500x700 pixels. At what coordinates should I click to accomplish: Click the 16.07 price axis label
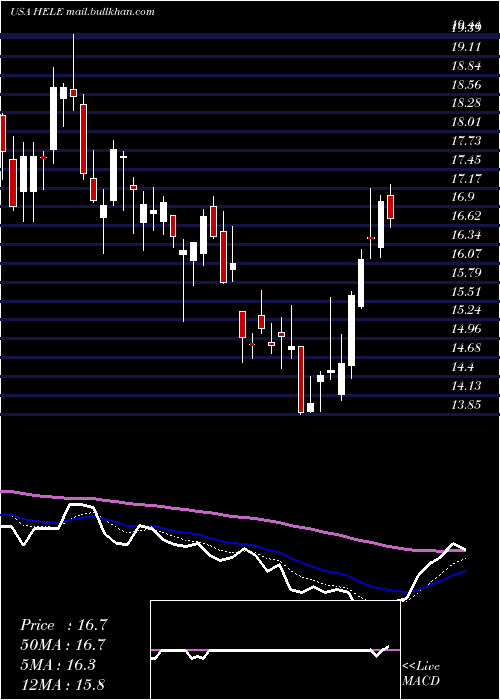coord(466,254)
